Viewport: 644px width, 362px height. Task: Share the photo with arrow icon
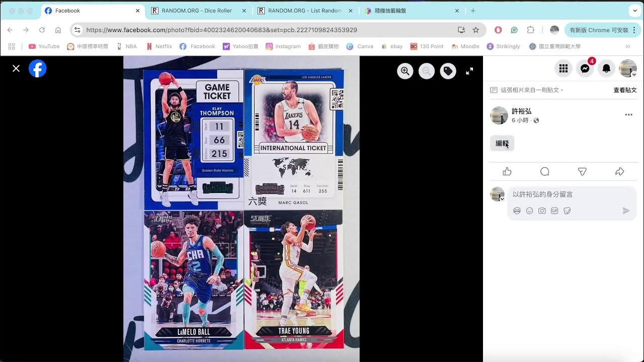[x=619, y=171]
